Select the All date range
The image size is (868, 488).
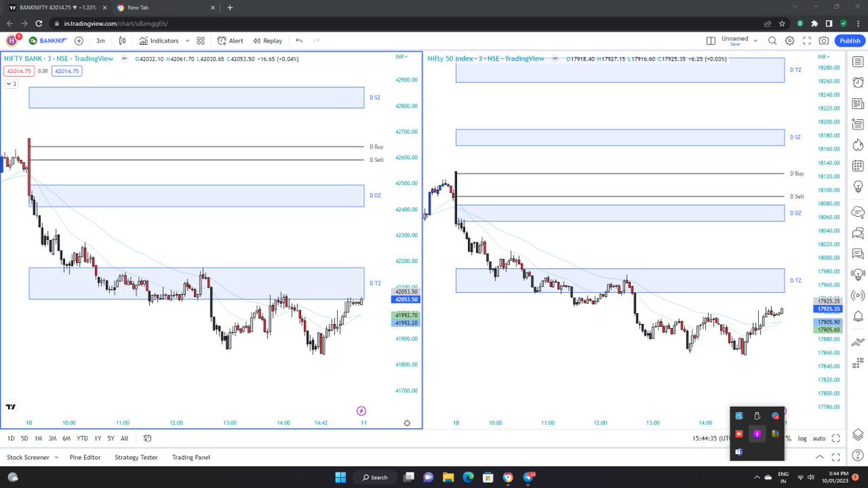[124, 438]
